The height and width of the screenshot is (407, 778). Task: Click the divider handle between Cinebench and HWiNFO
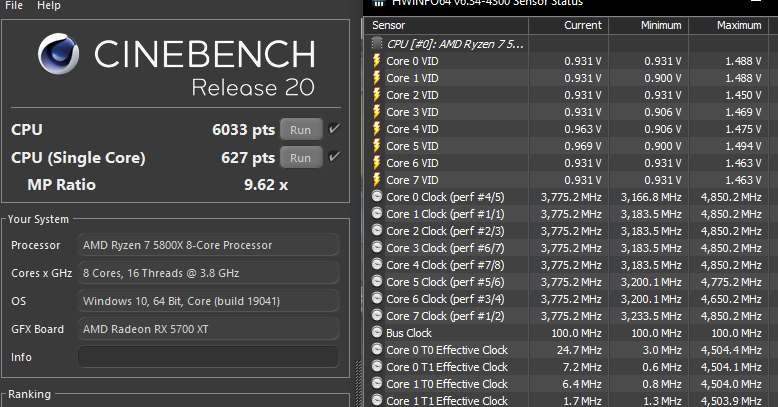click(x=359, y=382)
